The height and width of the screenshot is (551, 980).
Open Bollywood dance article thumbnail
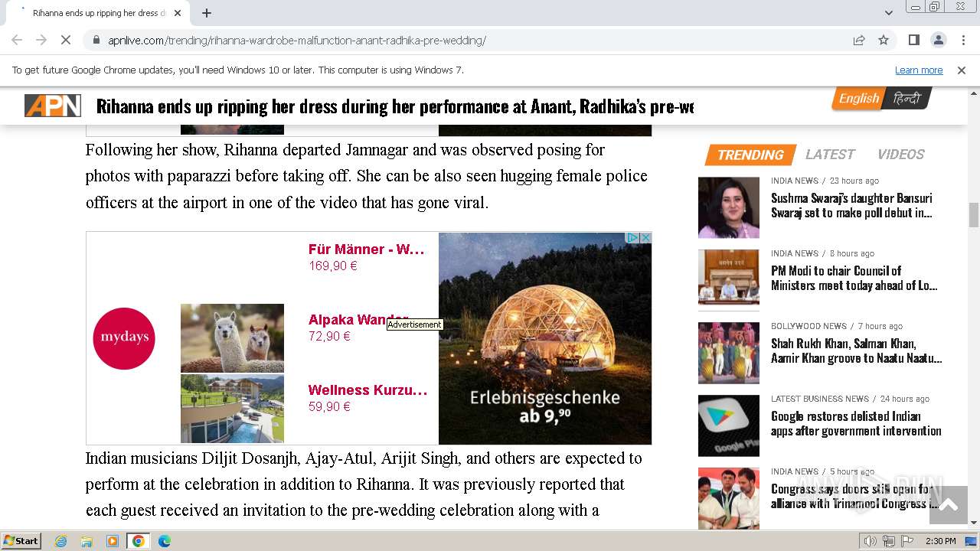(x=729, y=353)
